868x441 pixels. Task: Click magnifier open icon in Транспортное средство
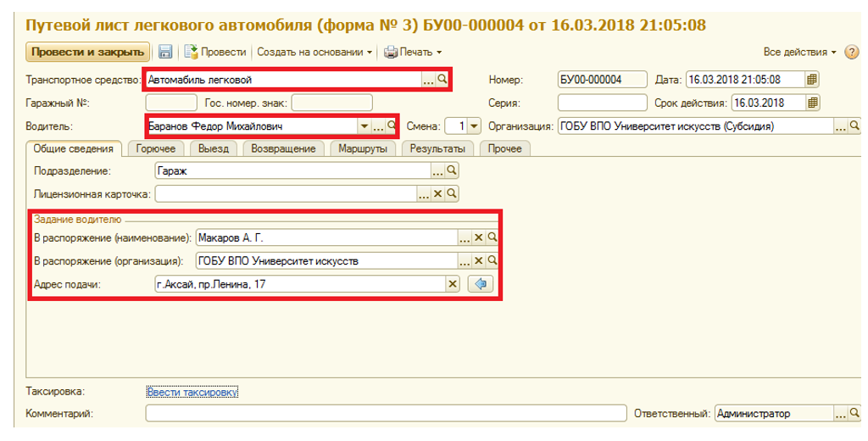[442, 80]
